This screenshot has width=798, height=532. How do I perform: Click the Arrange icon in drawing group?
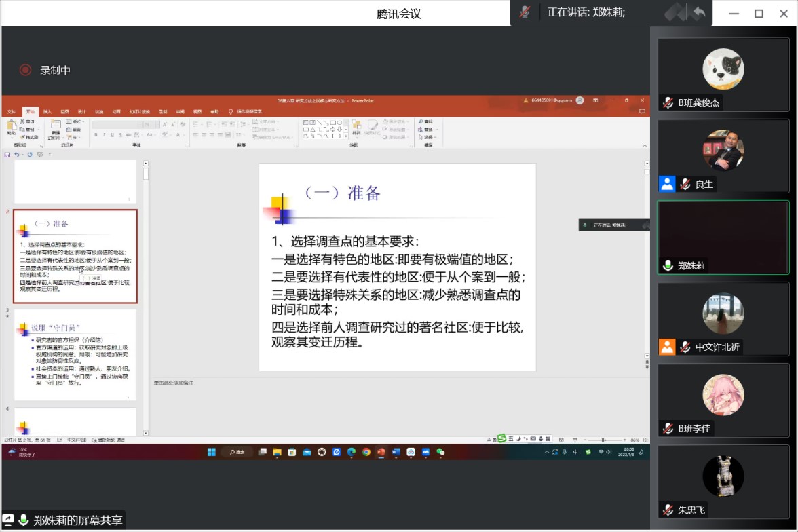pyautogui.click(x=357, y=126)
